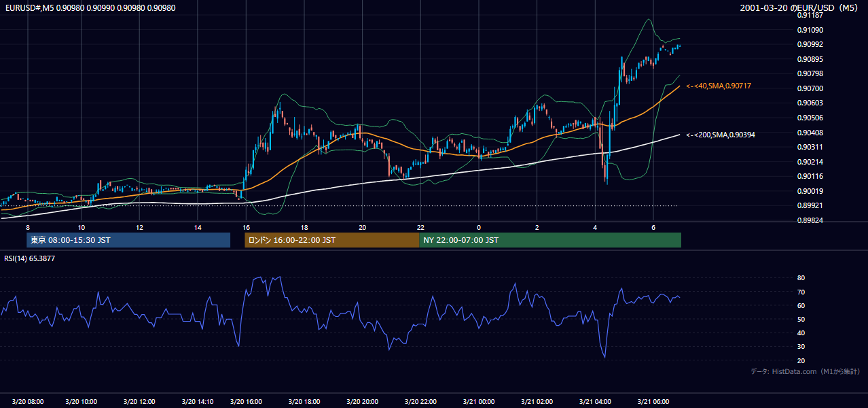The image size is (868, 408).
Task: Click bottom date label 3/20 16:00
Action: 246,401
